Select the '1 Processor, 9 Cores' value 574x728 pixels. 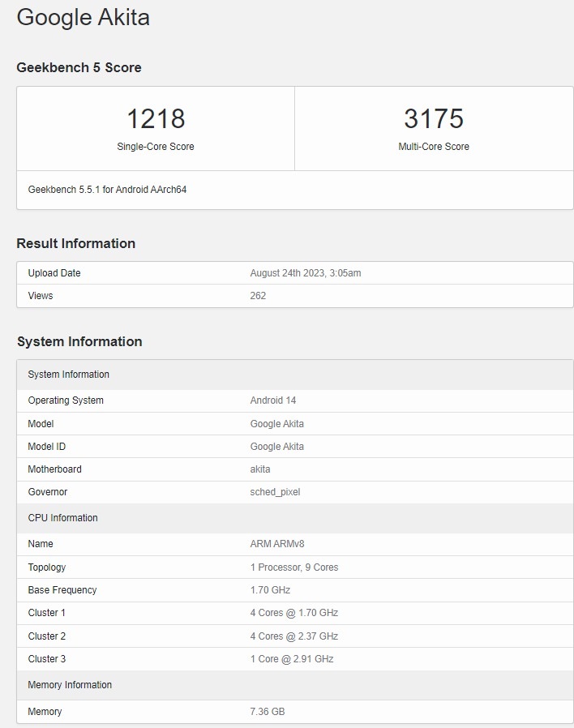(x=294, y=567)
